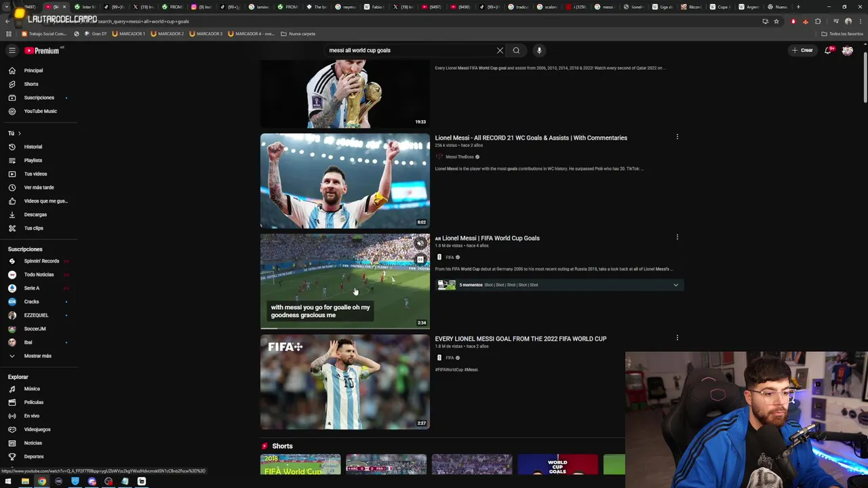
Task: Open Noticias under Explorar
Action: point(33,443)
